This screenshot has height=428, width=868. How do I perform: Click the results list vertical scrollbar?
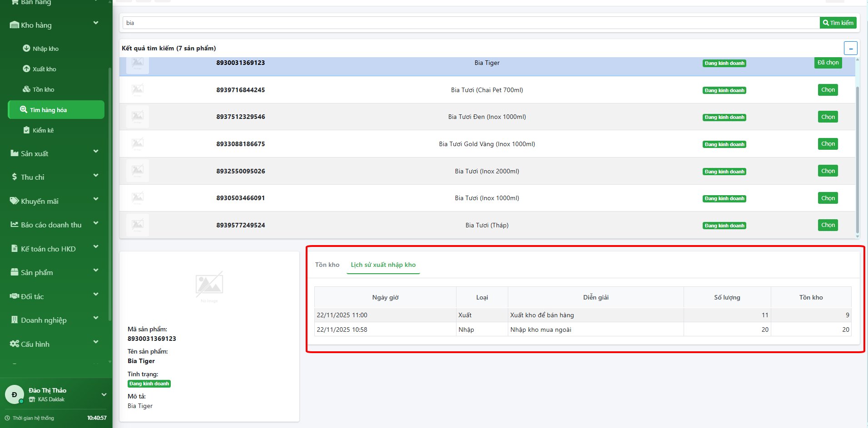857,159
